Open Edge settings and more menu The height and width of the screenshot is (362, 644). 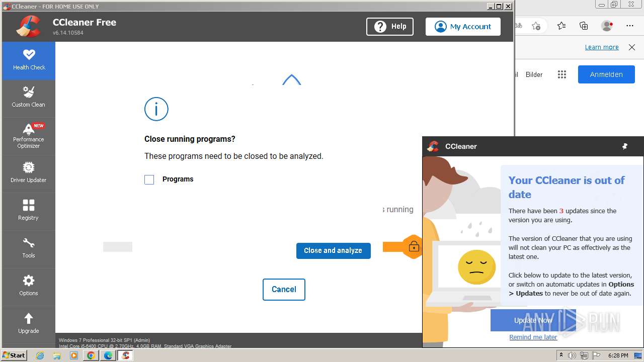pos(630,26)
